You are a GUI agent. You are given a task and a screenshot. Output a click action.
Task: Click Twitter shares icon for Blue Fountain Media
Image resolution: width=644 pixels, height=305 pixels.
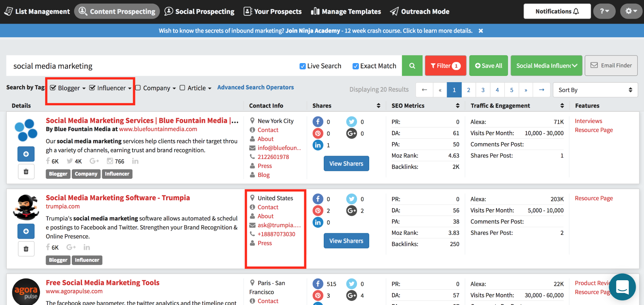pyautogui.click(x=351, y=122)
